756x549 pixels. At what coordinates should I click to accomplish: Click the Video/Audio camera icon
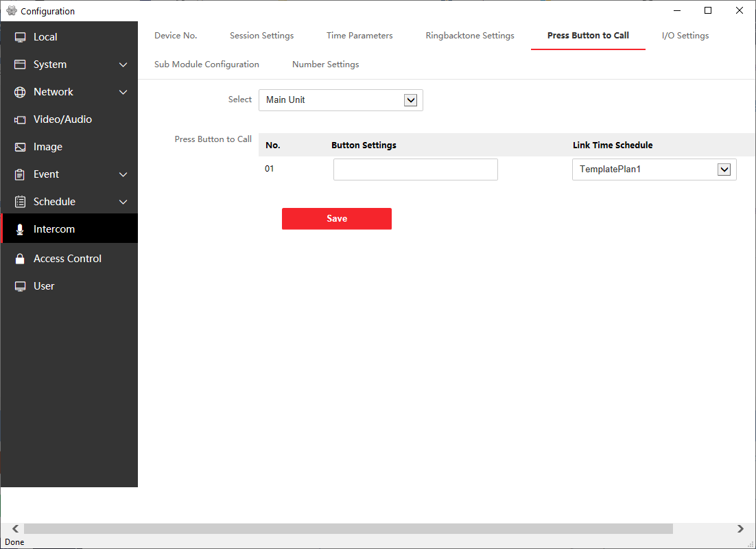[x=20, y=119]
